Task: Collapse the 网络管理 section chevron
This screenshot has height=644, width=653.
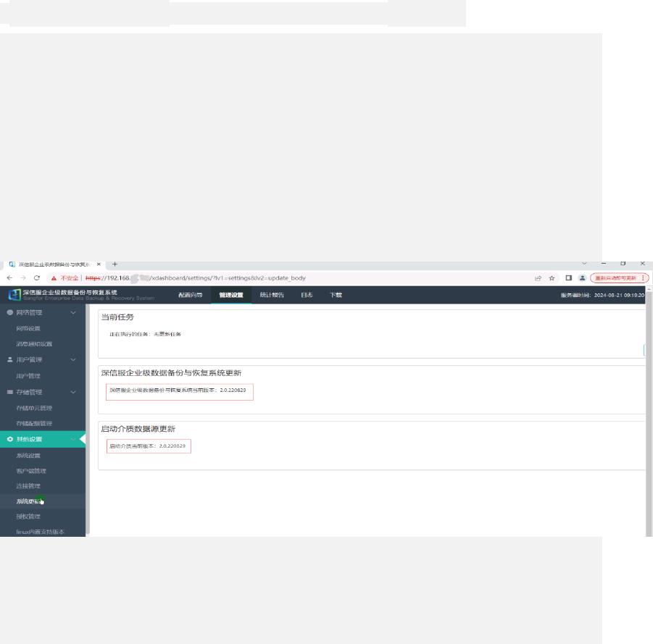Action: [73, 312]
